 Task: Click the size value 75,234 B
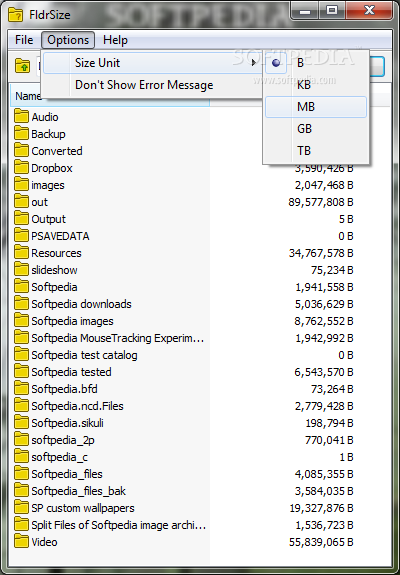(332, 270)
